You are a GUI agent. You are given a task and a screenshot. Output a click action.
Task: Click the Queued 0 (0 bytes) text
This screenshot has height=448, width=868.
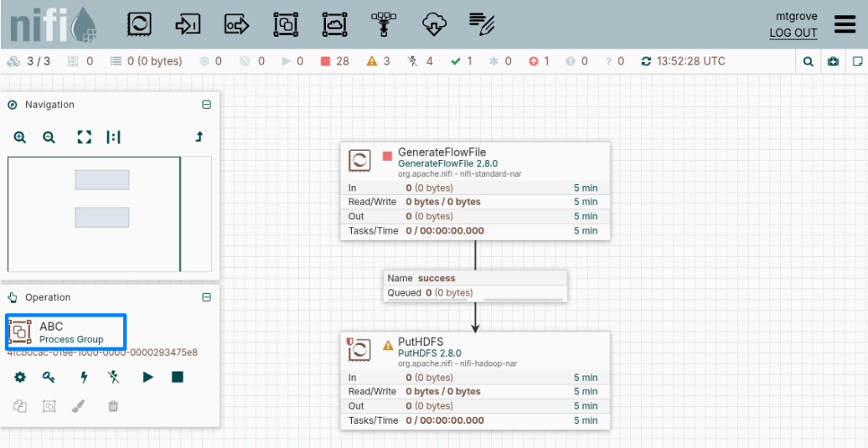tap(429, 292)
